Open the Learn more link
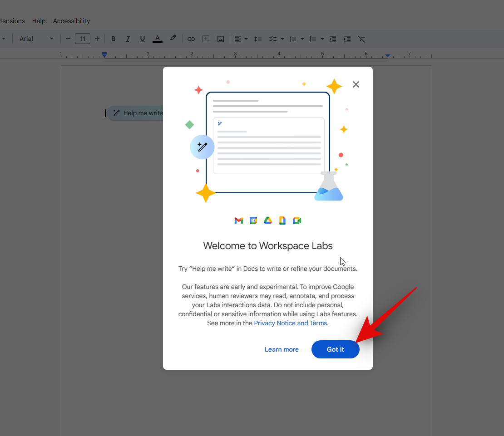 point(282,349)
